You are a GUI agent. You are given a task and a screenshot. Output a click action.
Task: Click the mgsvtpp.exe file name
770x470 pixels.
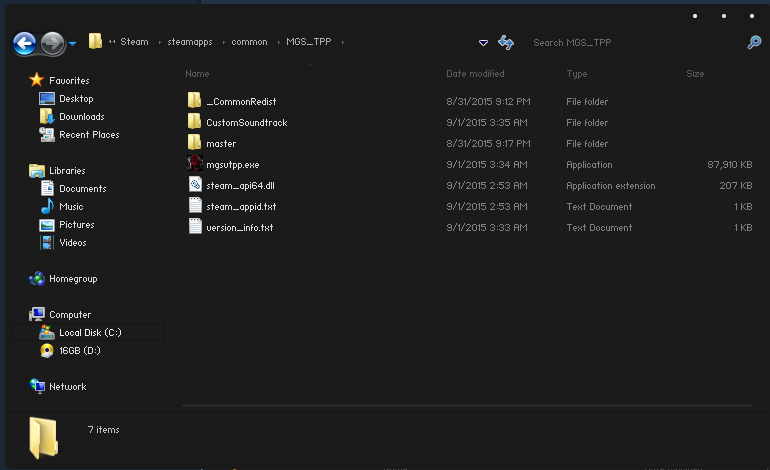click(x=233, y=165)
